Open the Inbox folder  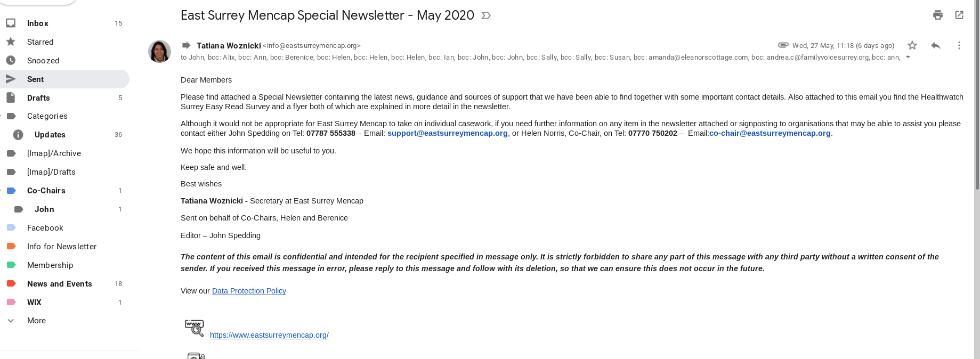click(x=38, y=23)
